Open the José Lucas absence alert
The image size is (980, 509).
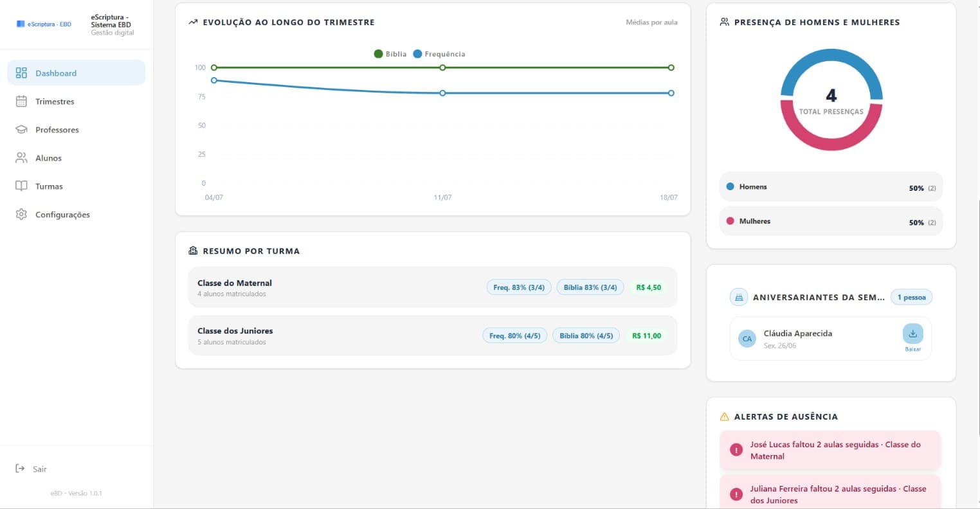830,450
